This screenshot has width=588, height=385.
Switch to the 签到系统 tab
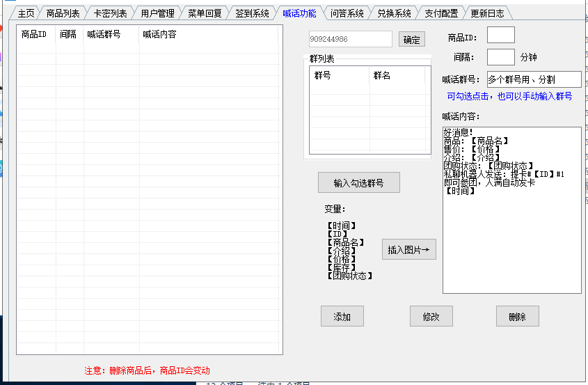tap(252, 13)
